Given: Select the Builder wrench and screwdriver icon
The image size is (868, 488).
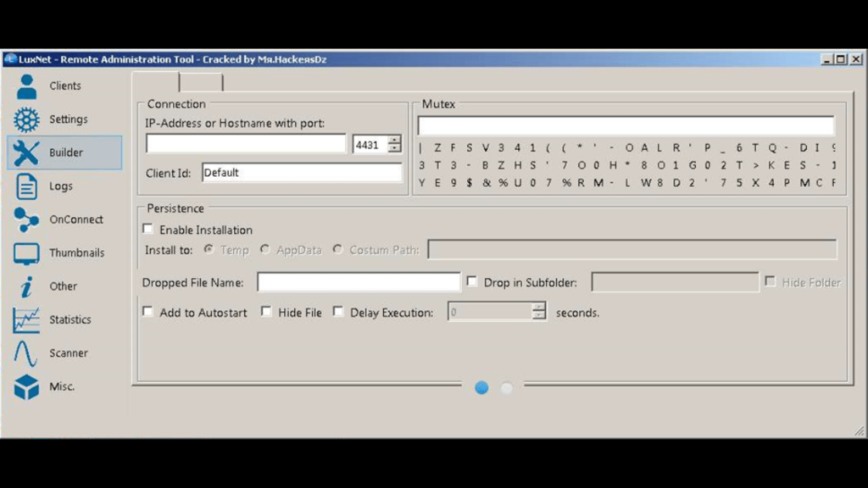Looking at the screenshot, I should click(26, 152).
